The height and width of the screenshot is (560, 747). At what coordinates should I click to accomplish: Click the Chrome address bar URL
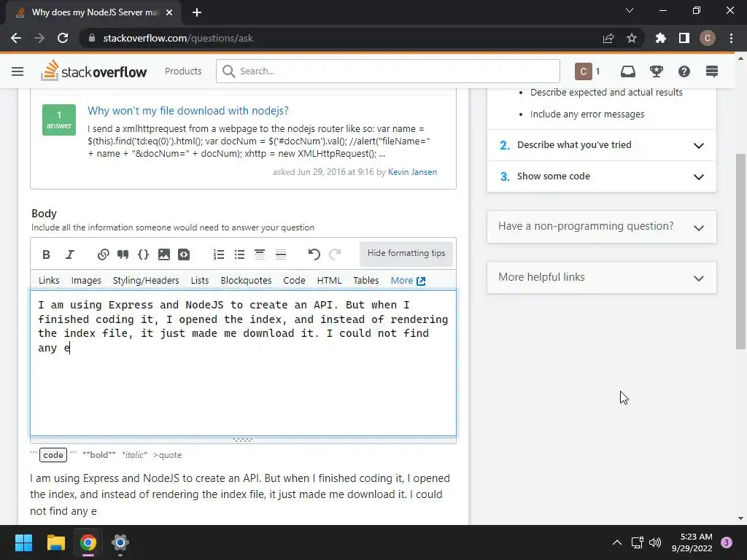[178, 38]
